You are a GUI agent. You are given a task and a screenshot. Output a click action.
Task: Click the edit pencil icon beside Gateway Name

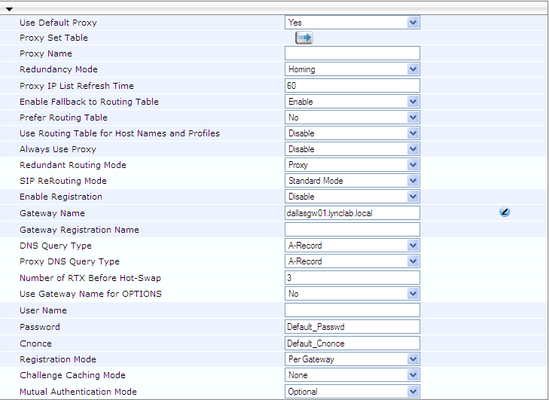[x=505, y=212]
